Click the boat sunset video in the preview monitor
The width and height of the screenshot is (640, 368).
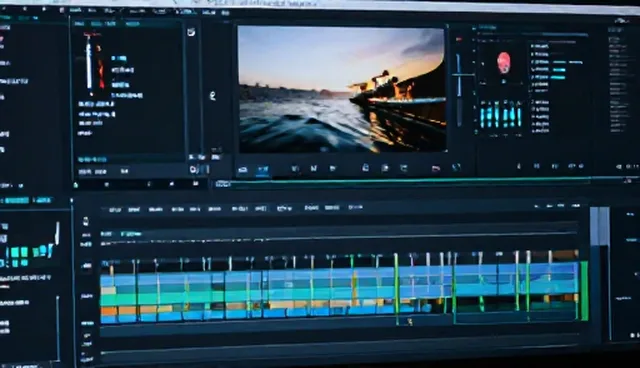pyautogui.click(x=341, y=89)
